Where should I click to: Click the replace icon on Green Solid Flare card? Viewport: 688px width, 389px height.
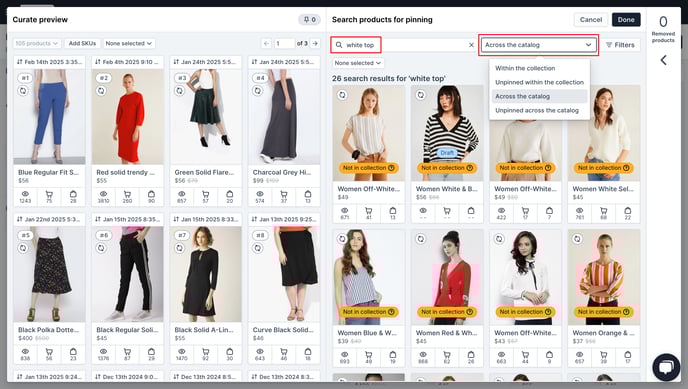tap(179, 91)
